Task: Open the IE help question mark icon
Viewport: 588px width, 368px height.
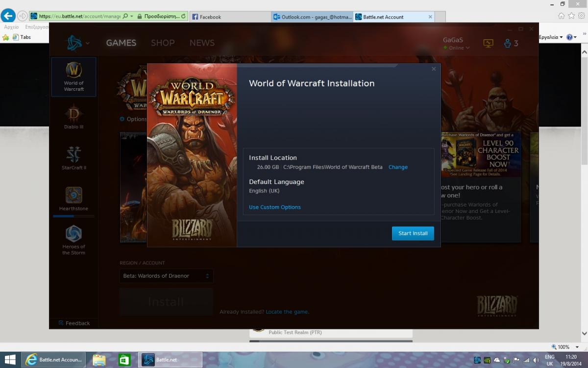Action: click(x=569, y=37)
